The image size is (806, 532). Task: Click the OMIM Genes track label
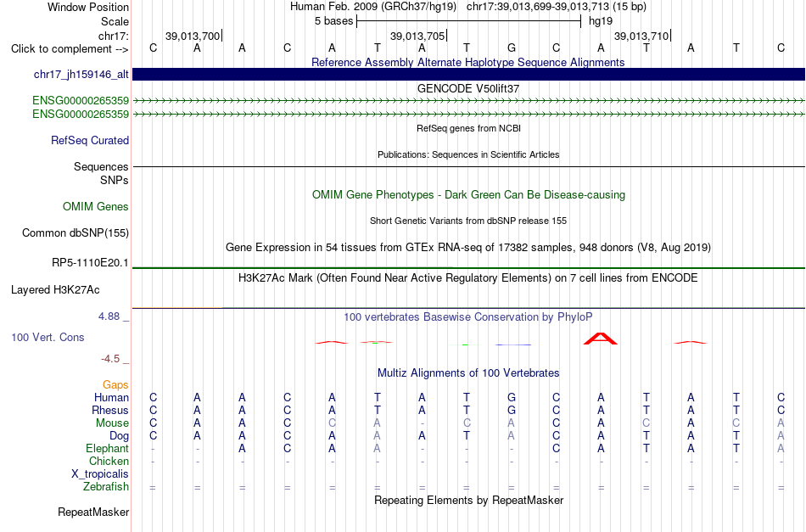click(x=96, y=207)
